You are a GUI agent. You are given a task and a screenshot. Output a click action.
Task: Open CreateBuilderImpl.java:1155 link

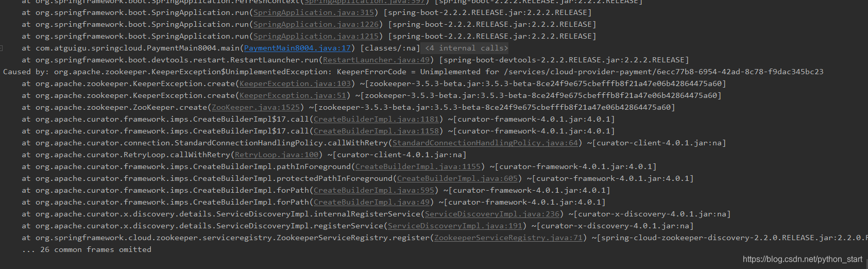[x=418, y=166]
